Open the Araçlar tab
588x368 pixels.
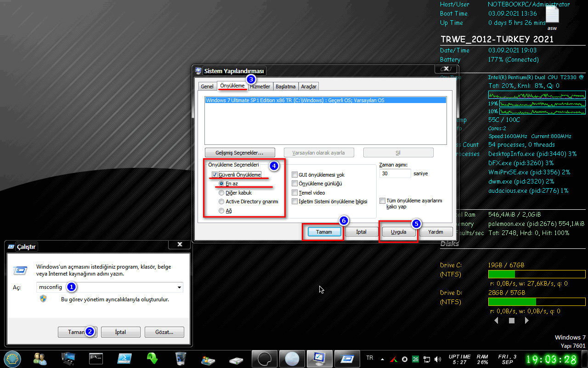pyautogui.click(x=309, y=86)
